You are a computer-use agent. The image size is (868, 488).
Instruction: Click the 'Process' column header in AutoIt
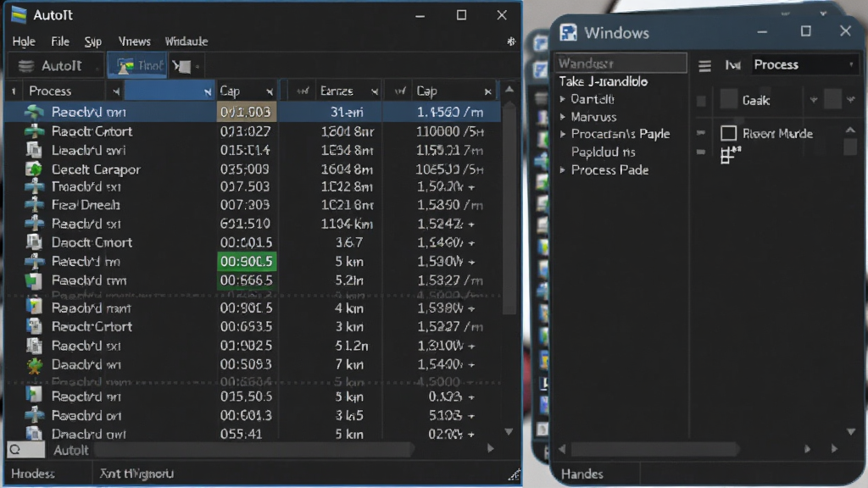pos(50,91)
